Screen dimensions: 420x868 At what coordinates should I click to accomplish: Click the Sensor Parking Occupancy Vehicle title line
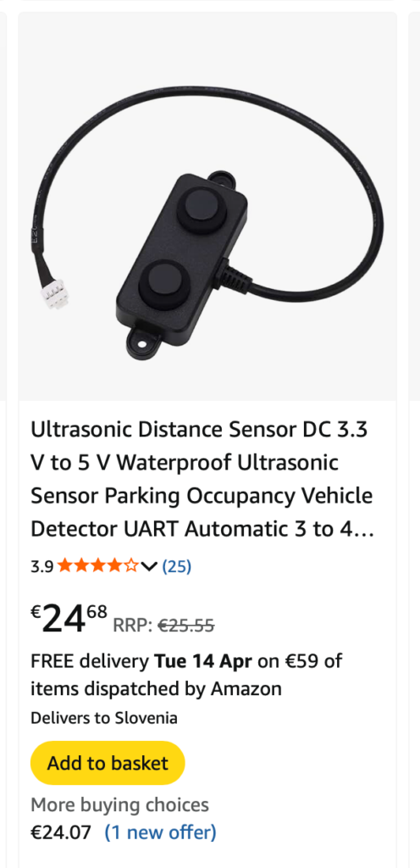[x=202, y=496]
